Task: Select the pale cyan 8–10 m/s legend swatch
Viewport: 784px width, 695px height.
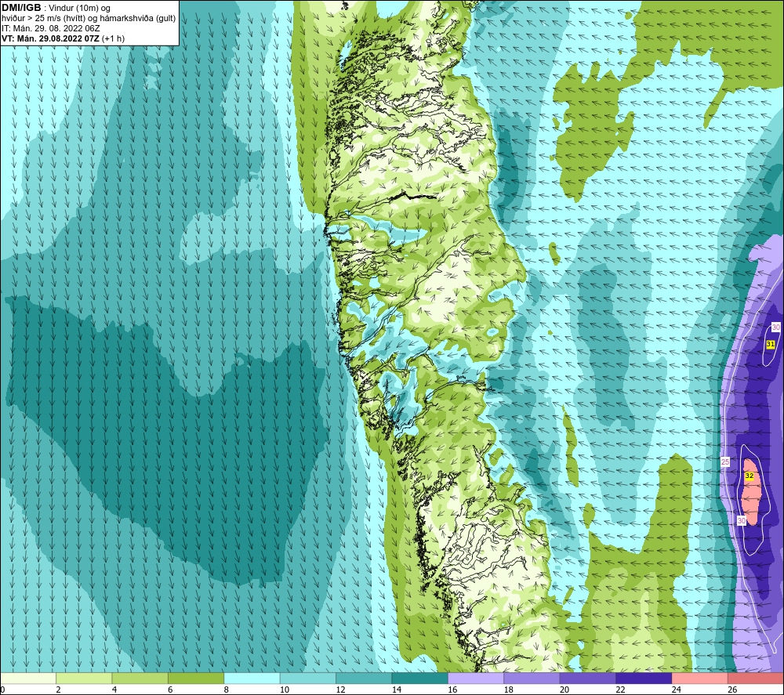Action: (252, 679)
